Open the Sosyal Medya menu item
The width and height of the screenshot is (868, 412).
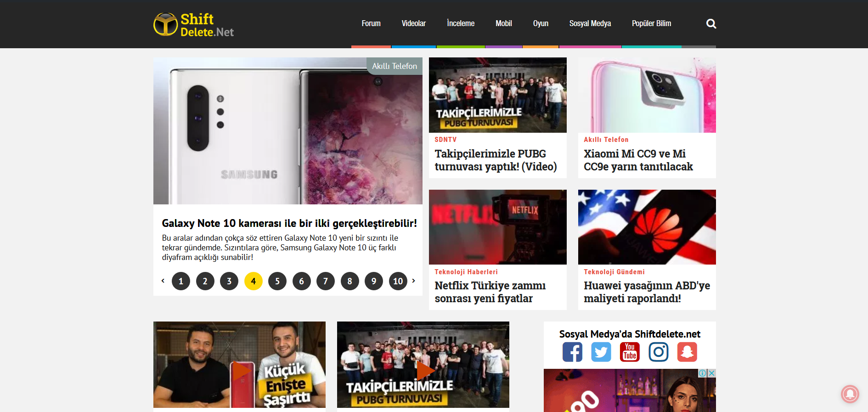590,23
